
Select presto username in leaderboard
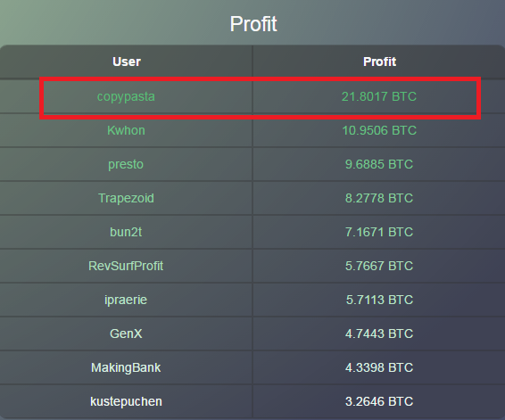[x=126, y=164]
